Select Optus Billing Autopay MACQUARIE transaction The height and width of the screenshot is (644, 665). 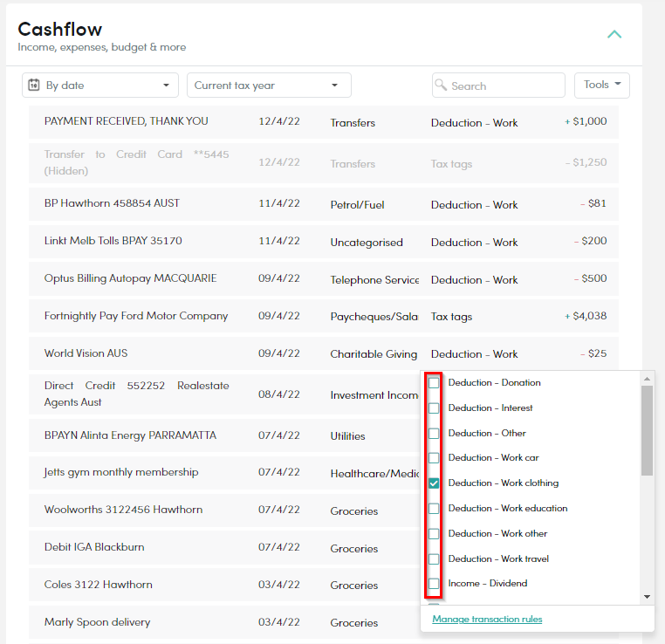(131, 278)
